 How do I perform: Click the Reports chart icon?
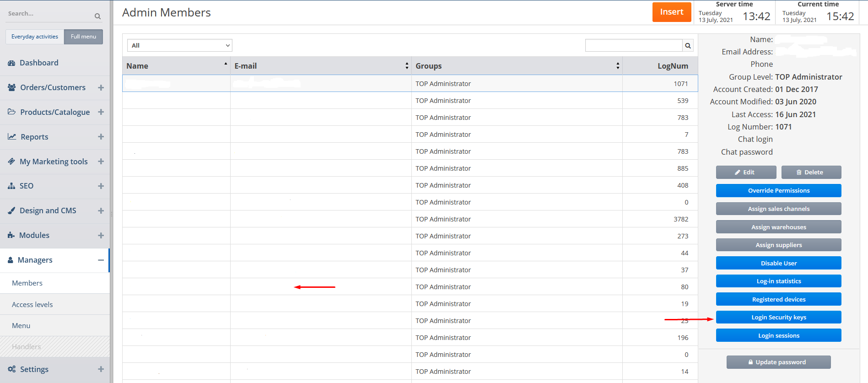coord(12,137)
